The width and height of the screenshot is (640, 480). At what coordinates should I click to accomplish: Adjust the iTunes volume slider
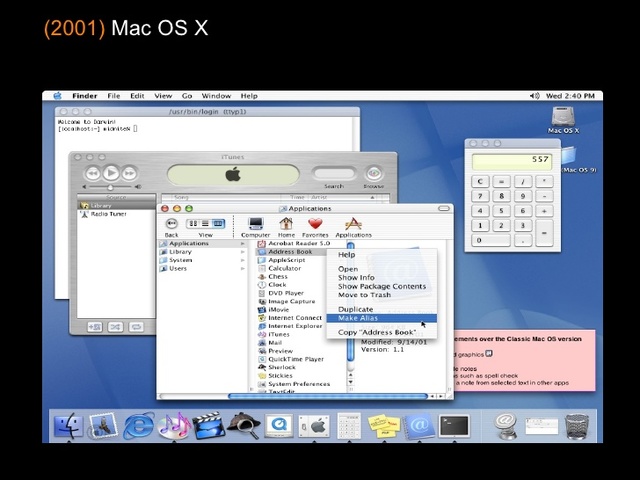point(110,187)
